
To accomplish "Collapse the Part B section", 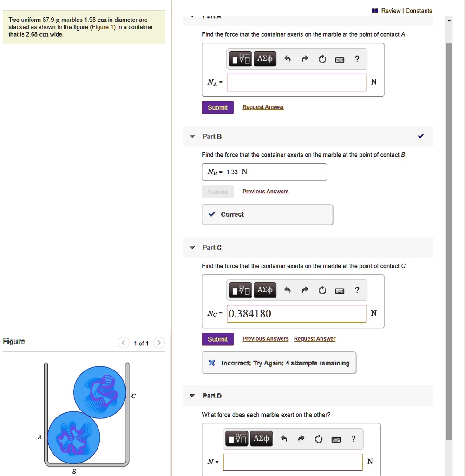I will (x=192, y=136).
